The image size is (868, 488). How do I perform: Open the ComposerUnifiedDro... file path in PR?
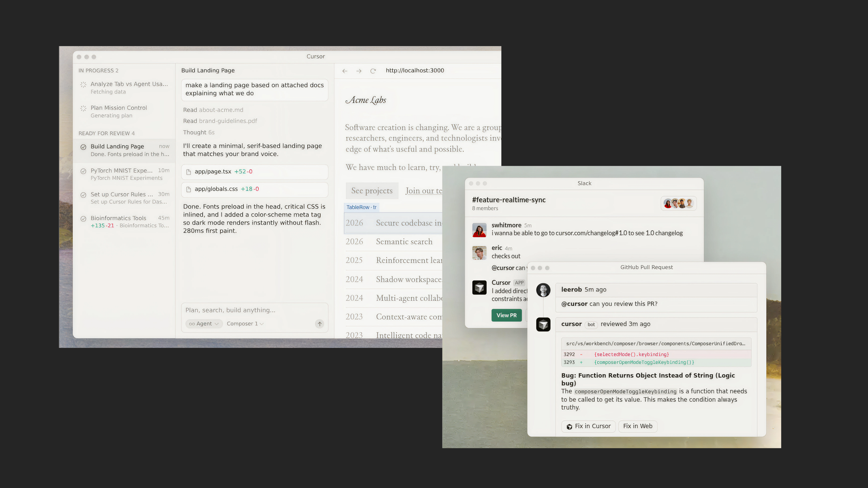pos(655,344)
